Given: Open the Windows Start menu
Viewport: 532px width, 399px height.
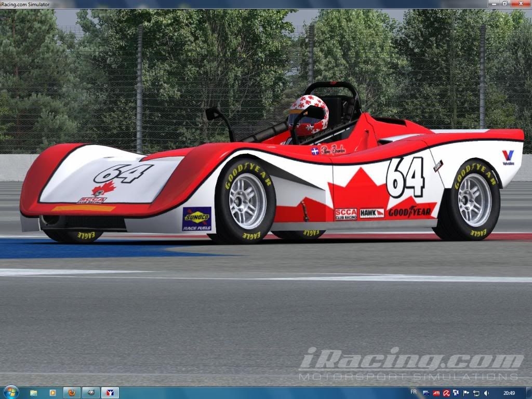Looking at the screenshot, I should click(x=10, y=392).
